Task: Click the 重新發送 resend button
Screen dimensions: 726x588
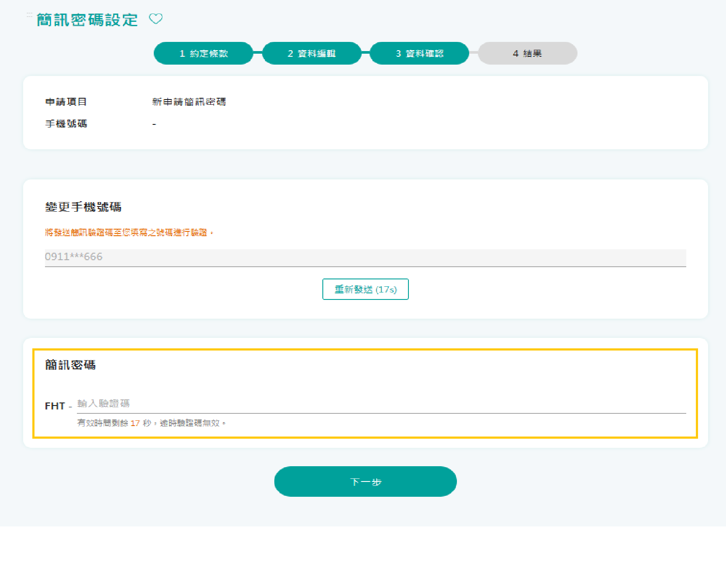Action: coord(366,289)
